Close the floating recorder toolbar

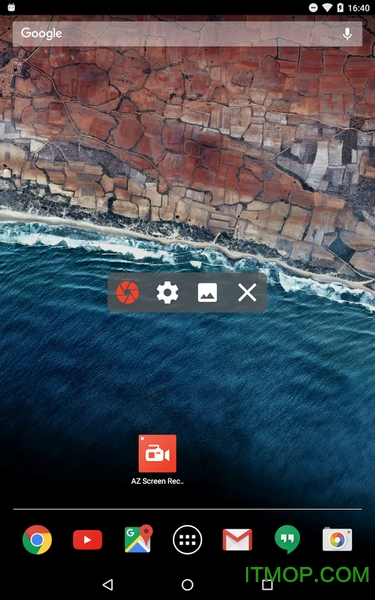coord(247,293)
